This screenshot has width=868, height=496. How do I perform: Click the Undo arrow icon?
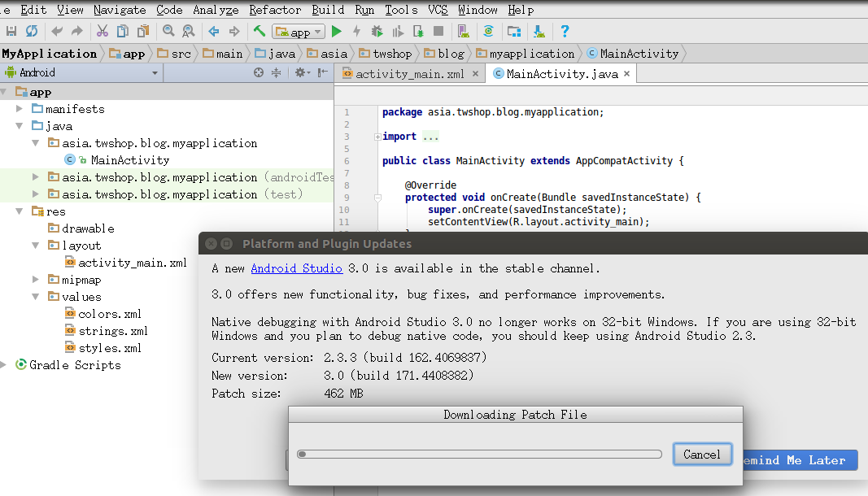coord(56,32)
